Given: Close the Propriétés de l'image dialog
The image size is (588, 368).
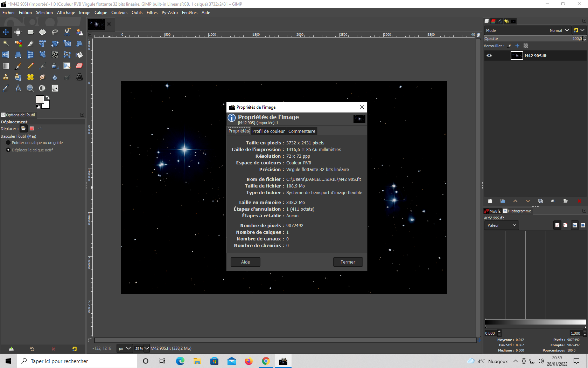Looking at the screenshot, I should (x=362, y=107).
